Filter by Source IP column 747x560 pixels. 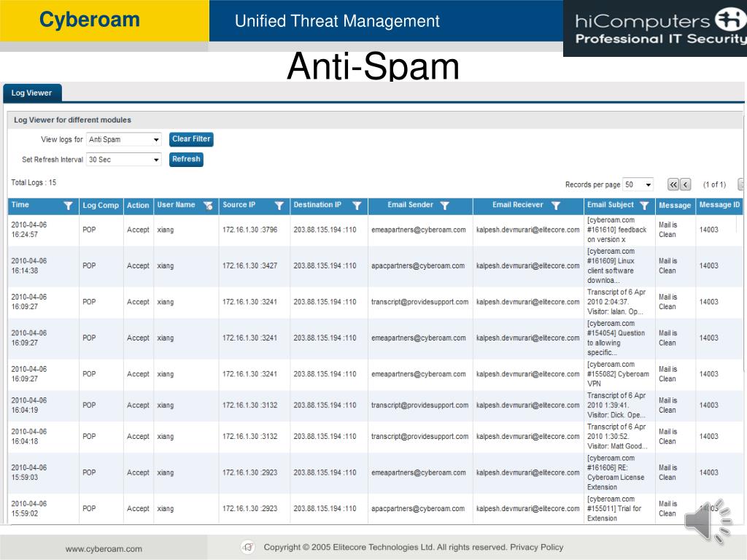279,206
